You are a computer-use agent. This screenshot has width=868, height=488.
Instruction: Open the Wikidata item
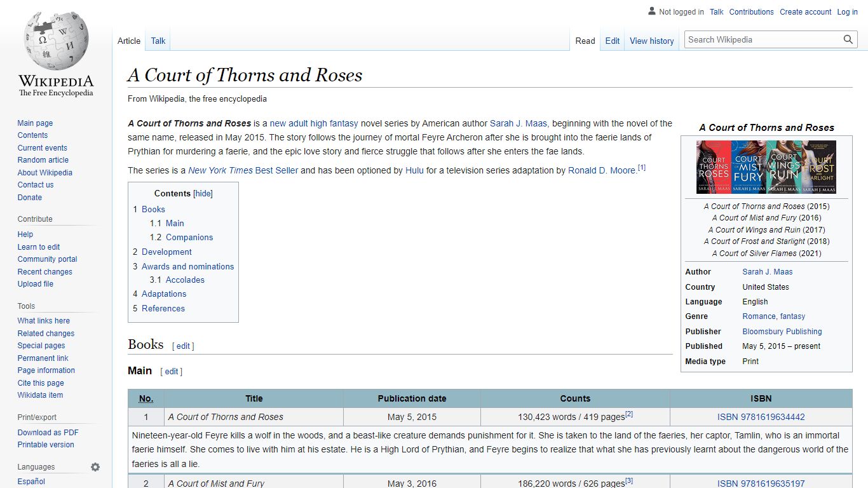pyautogui.click(x=41, y=395)
